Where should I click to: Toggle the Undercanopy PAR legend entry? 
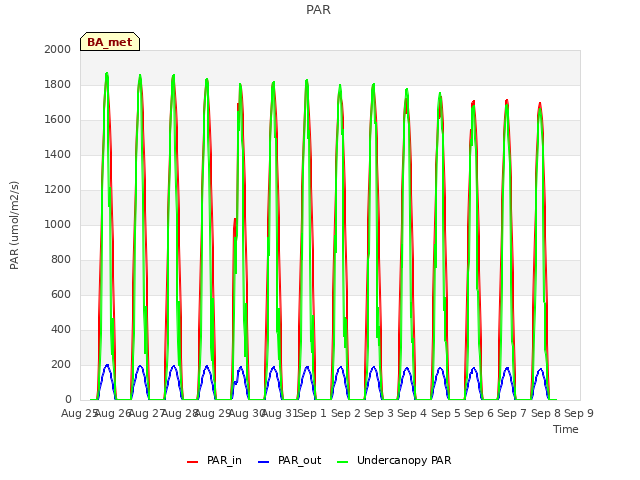394,460
